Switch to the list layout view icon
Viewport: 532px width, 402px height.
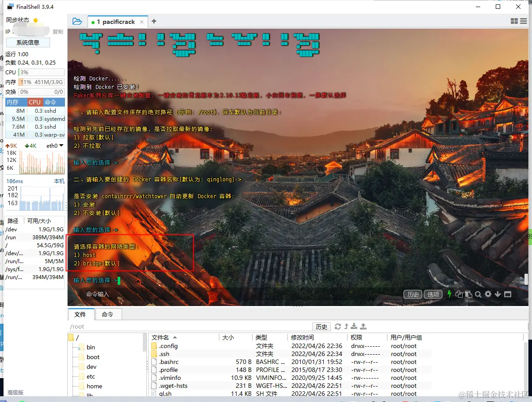click(524, 21)
